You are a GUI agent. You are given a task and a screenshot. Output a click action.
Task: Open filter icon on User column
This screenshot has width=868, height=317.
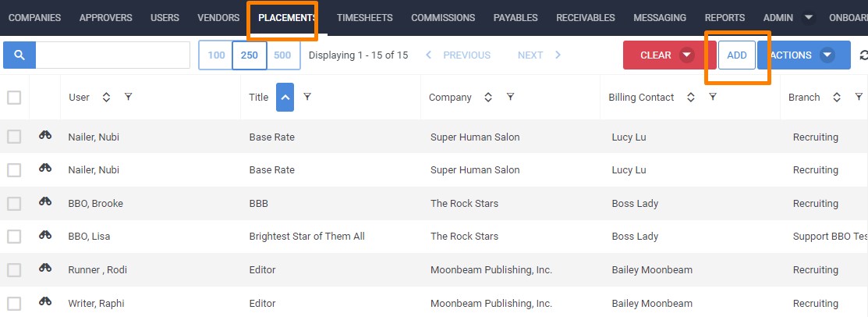tap(128, 98)
